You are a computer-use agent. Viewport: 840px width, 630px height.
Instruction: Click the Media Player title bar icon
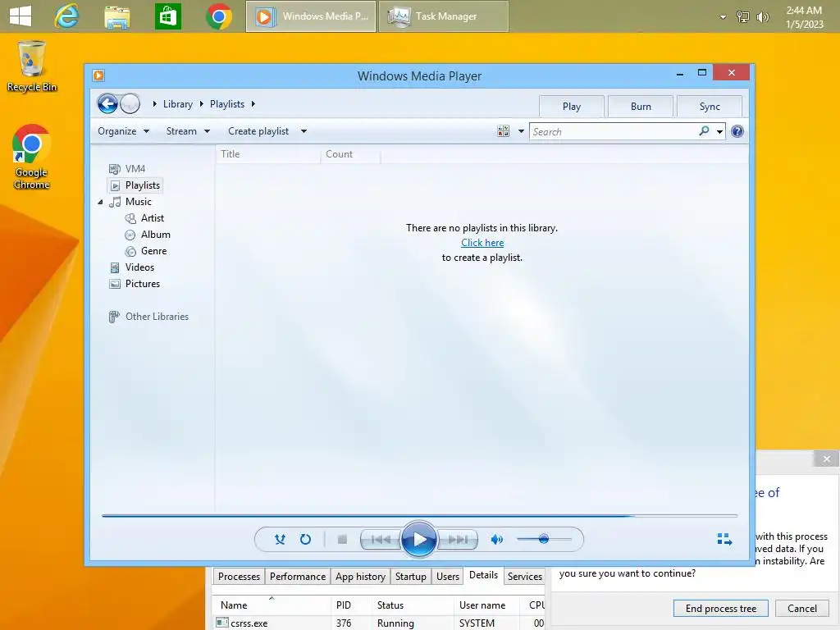tap(98, 75)
